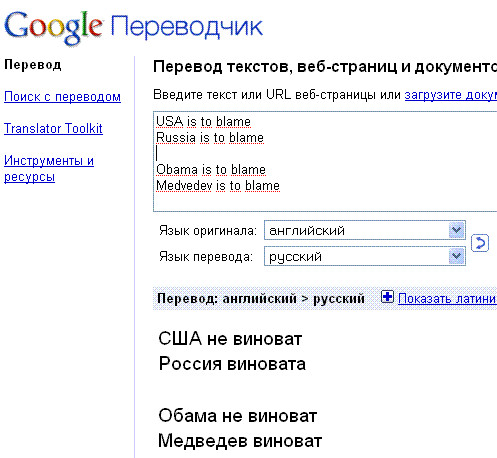This screenshot has width=497, height=458.
Task: Click the Показать латиницу link
Action: coord(447,298)
